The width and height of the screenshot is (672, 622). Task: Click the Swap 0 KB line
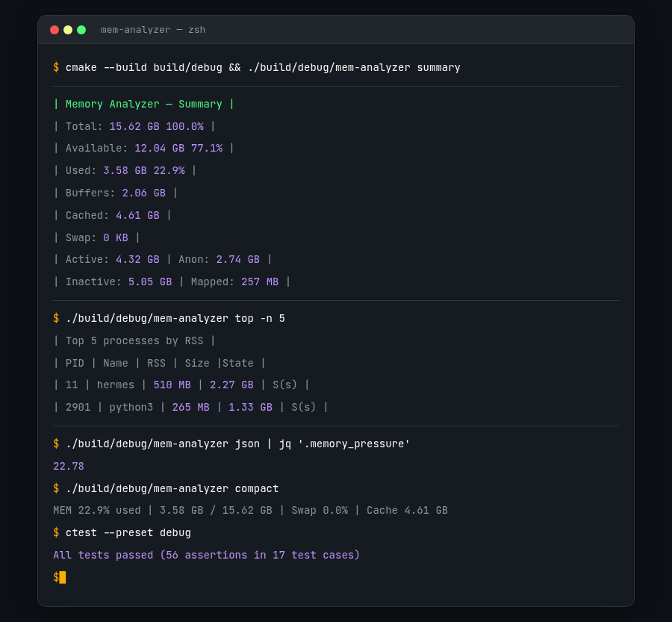[96, 237]
